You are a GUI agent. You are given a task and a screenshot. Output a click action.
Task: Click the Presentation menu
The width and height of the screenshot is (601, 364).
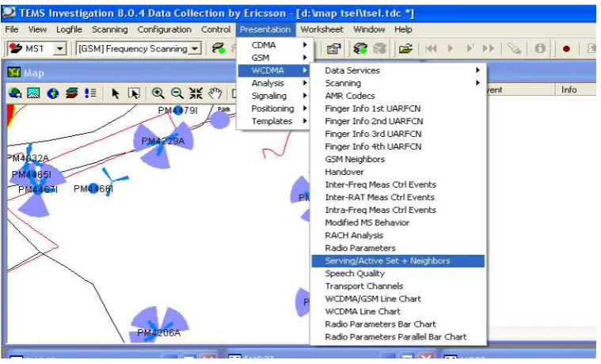coord(265,29)
